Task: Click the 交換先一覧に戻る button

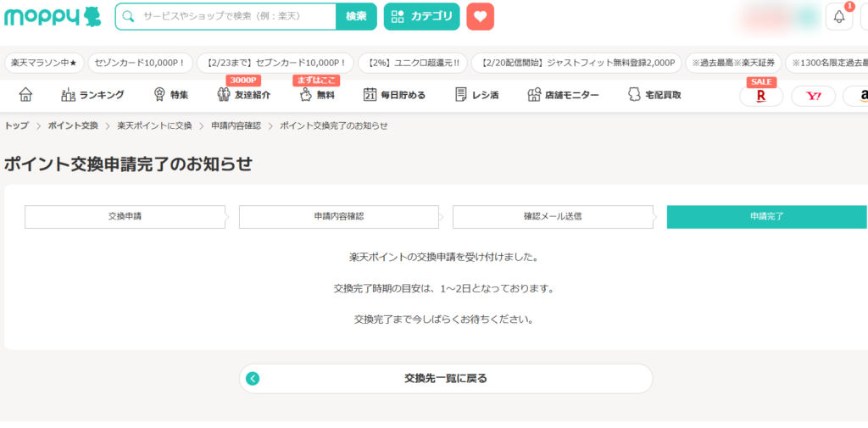Action: pyautogui.click(x=446, y=379)
